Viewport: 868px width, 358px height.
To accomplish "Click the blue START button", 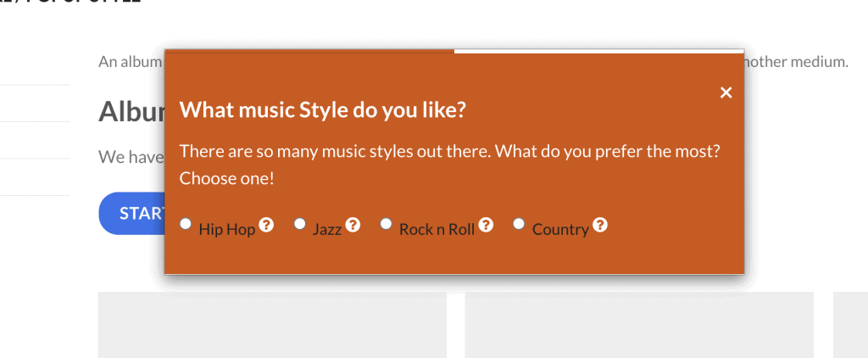I will click(x=131, y=214).
